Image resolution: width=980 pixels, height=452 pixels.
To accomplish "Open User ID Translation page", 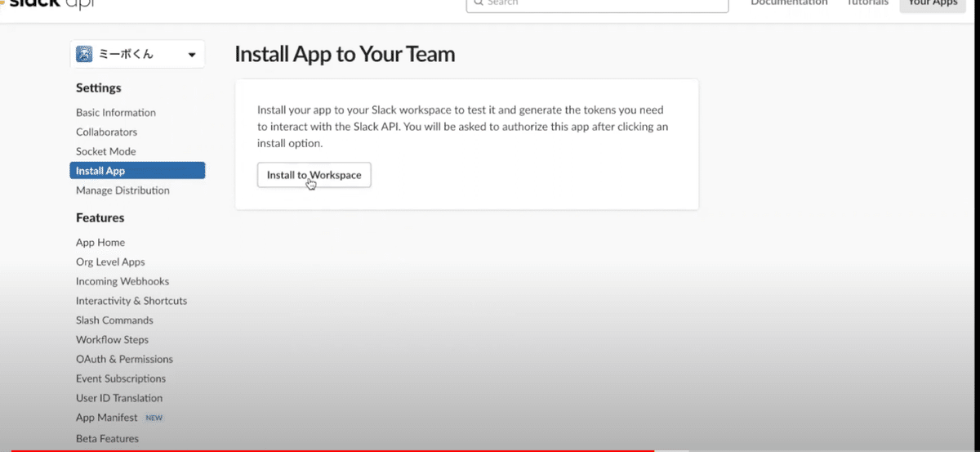I will pos(119,399).
